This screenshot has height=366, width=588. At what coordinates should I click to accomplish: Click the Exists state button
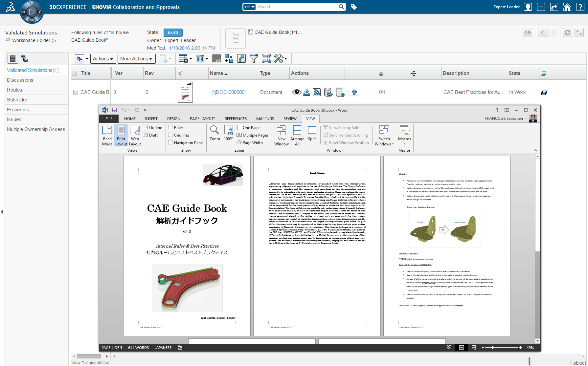point(173,32)
